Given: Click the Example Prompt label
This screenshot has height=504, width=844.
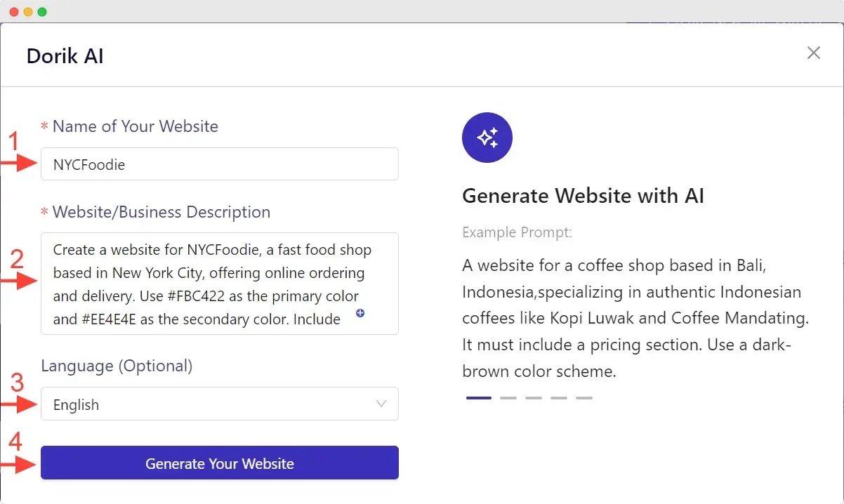Looking at the screenshot, I should [x=517, y=232].
